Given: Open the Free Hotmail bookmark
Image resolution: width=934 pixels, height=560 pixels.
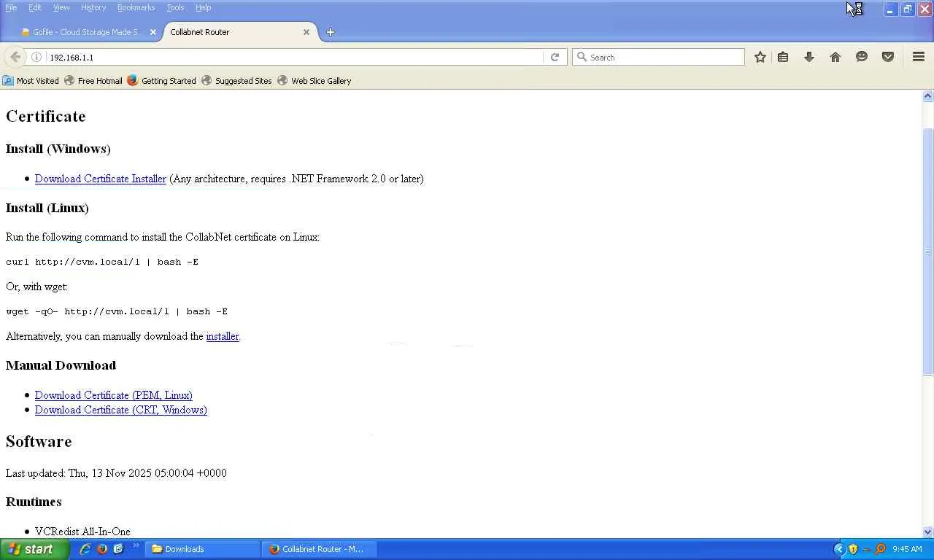Looking at the screenshot, I should (93, 81).
